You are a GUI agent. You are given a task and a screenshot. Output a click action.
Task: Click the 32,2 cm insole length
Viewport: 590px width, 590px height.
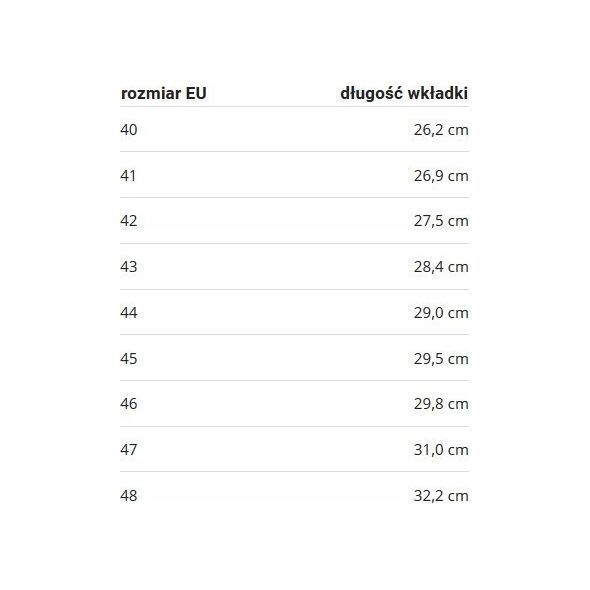[x=441, y=496]
